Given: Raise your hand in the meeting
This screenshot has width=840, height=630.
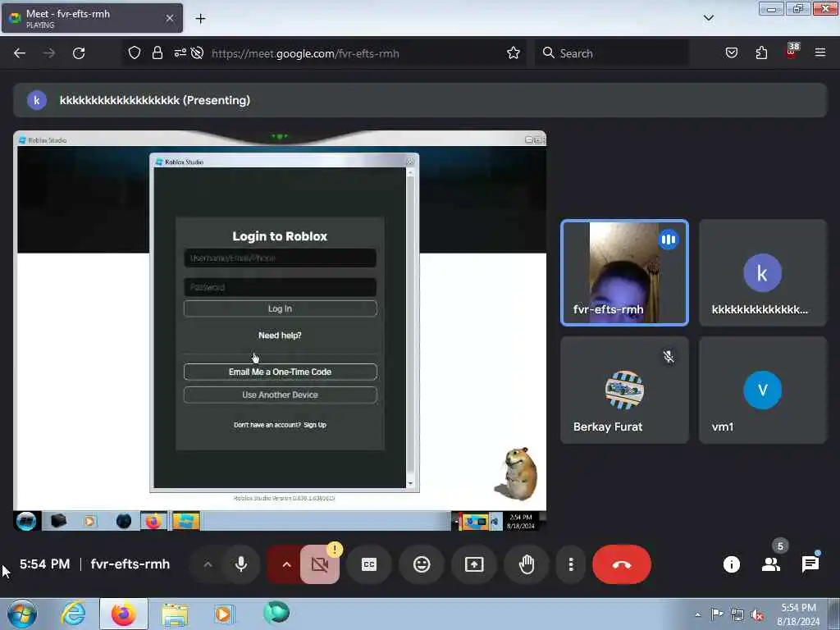Looking at the screenshot, I should coord(527,564).
